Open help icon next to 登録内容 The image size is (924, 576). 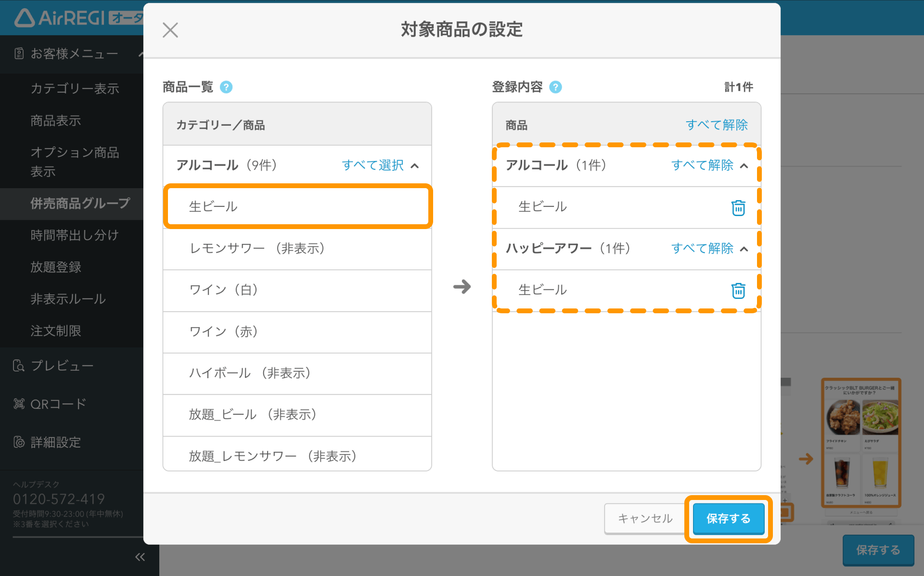[555, 87]
